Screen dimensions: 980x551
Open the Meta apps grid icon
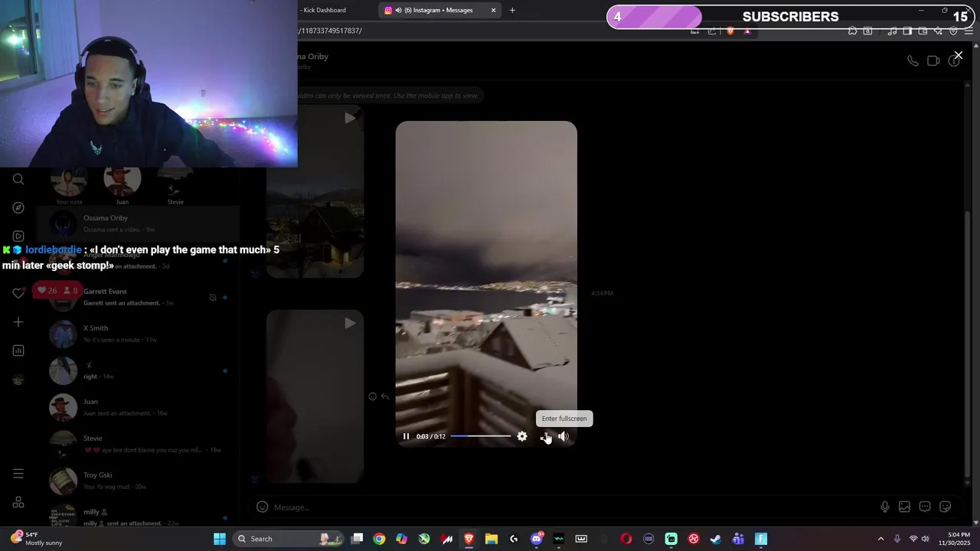[x=18, y=503]
